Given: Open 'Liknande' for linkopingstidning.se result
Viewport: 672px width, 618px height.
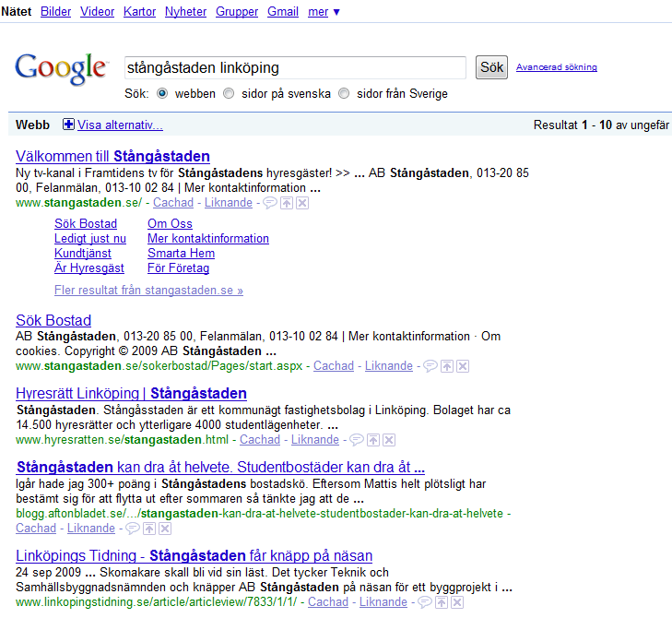Looking at the screenshot, I should [383, 602].
